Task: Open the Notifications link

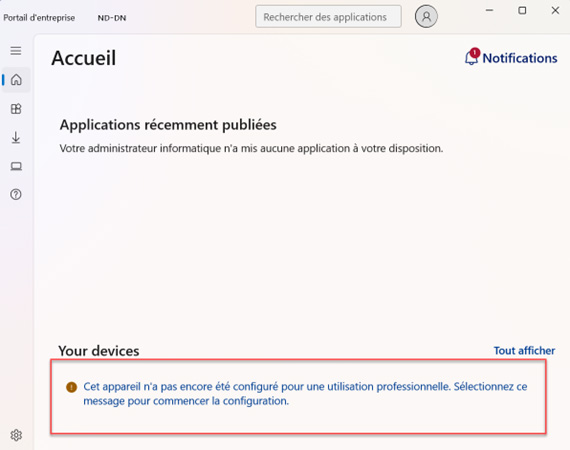Action: click(x=519, y=58)
